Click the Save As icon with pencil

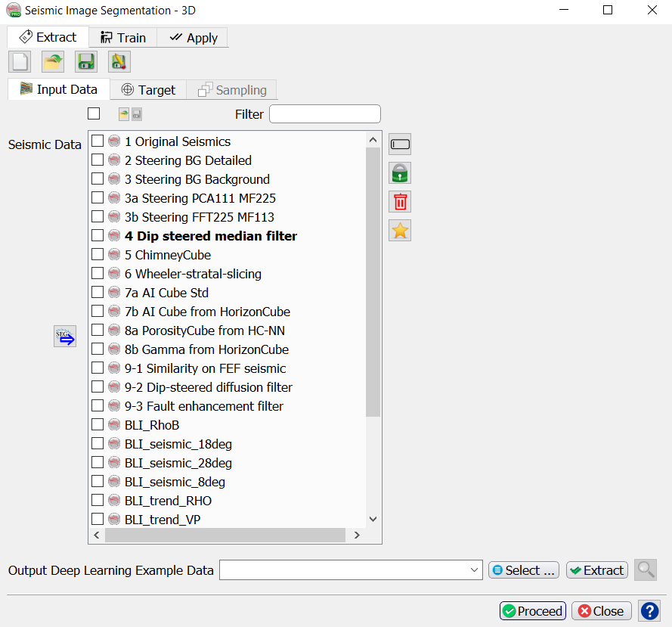119,62
